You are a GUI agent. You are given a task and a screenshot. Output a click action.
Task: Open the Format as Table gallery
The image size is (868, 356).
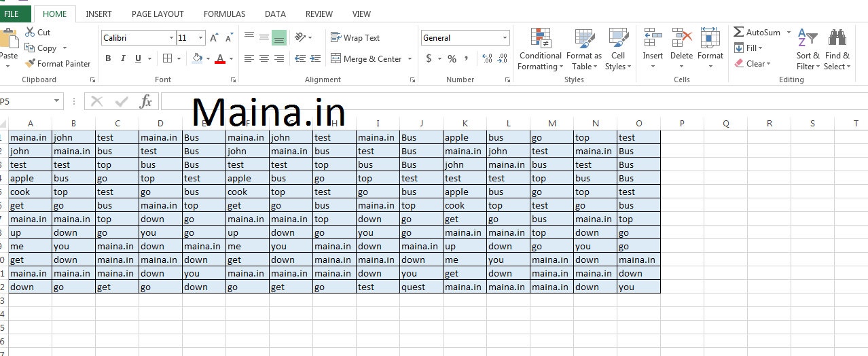point(584,49)
